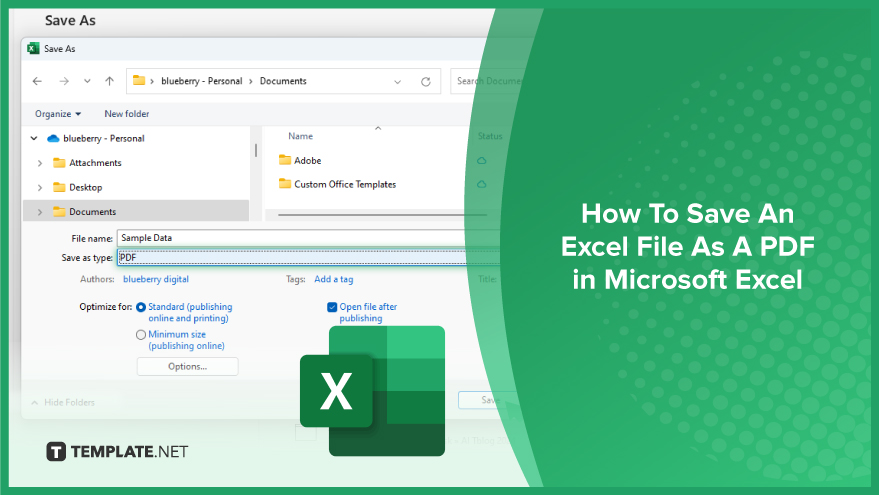Viewport: 879px width, 495px height.
Task: Click the folder icon in address bar
Action: click(138, 81)
